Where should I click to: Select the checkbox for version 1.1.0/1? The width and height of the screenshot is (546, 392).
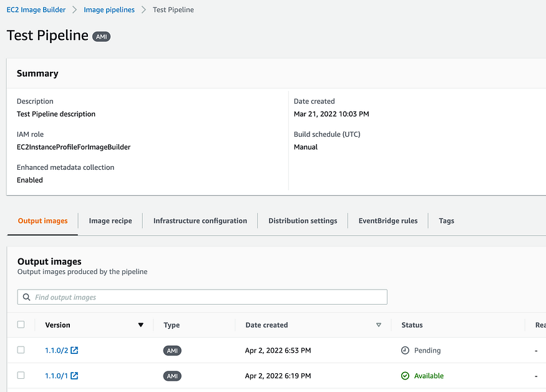coord(21,375)
